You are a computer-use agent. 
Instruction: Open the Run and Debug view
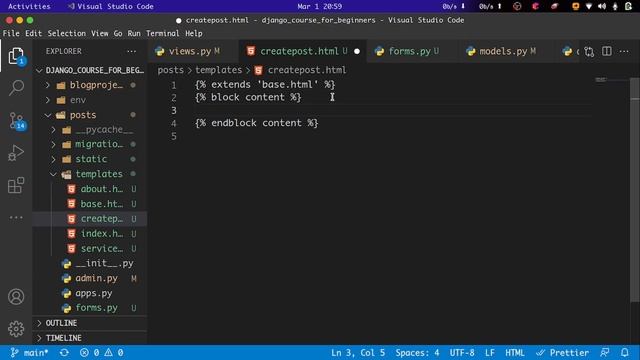tap(16, 153)
